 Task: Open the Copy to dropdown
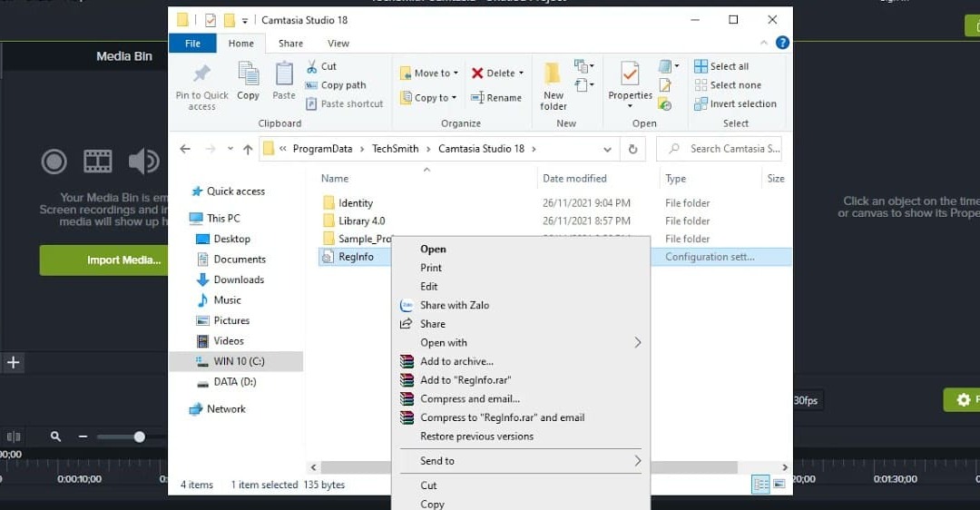pos(428,97)
